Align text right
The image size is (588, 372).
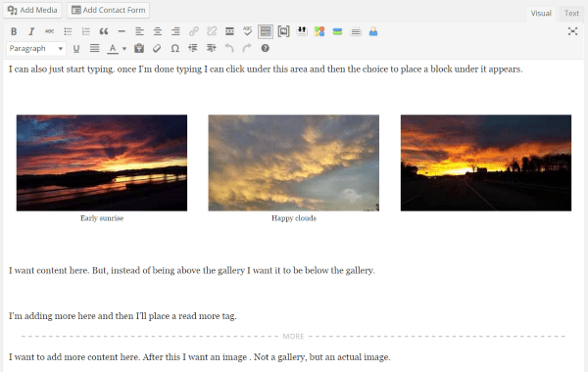pyautogui.click(x=175, y=31)
